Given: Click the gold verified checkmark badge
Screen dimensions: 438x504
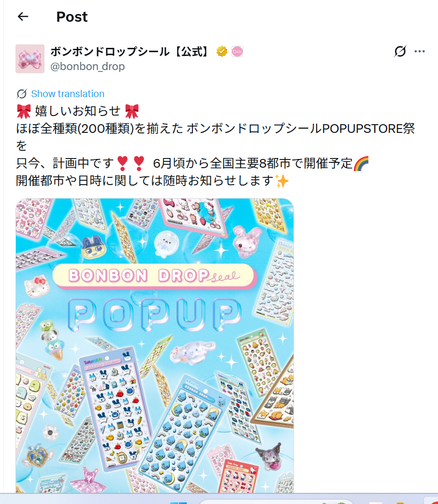Looking at the screenshot, I should [x=221, y=51].
